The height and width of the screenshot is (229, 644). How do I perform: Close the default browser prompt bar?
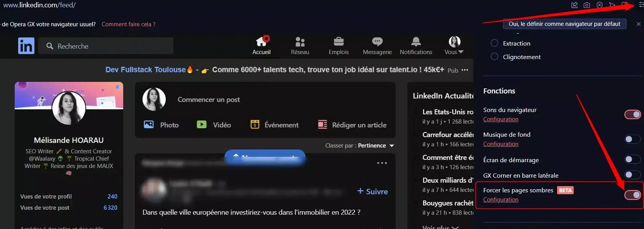point(639,24)
